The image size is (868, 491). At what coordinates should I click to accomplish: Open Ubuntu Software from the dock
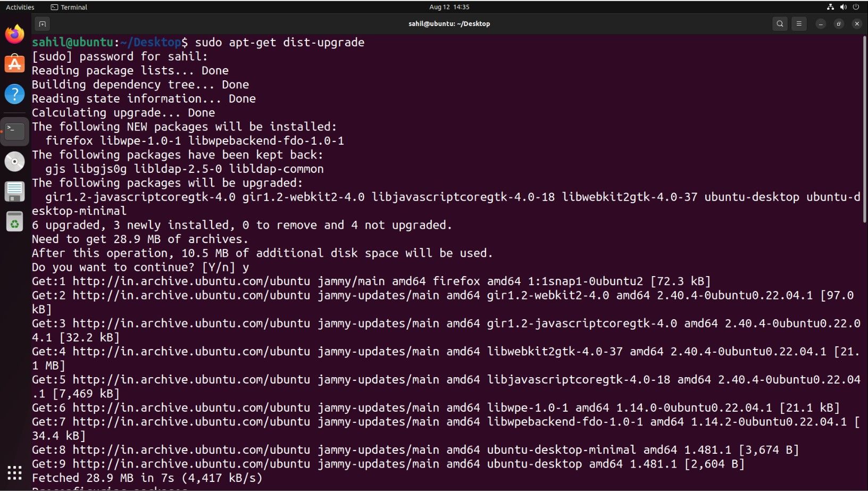[14, 64]
